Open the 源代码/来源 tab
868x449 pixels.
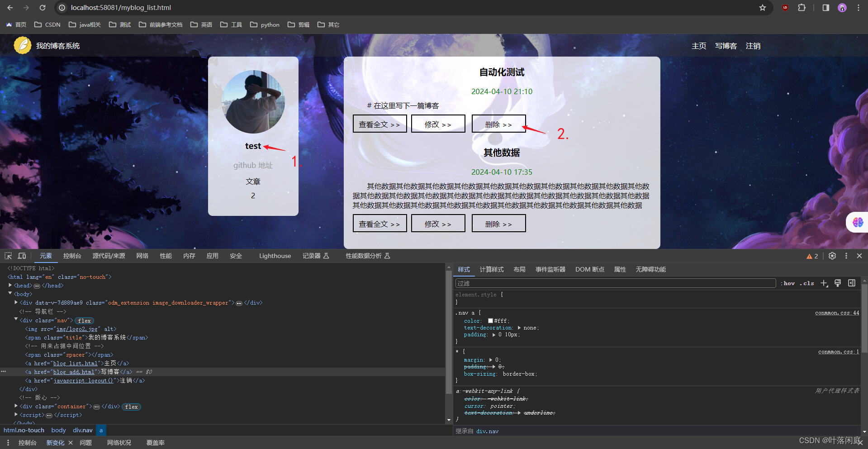point(109,256)
